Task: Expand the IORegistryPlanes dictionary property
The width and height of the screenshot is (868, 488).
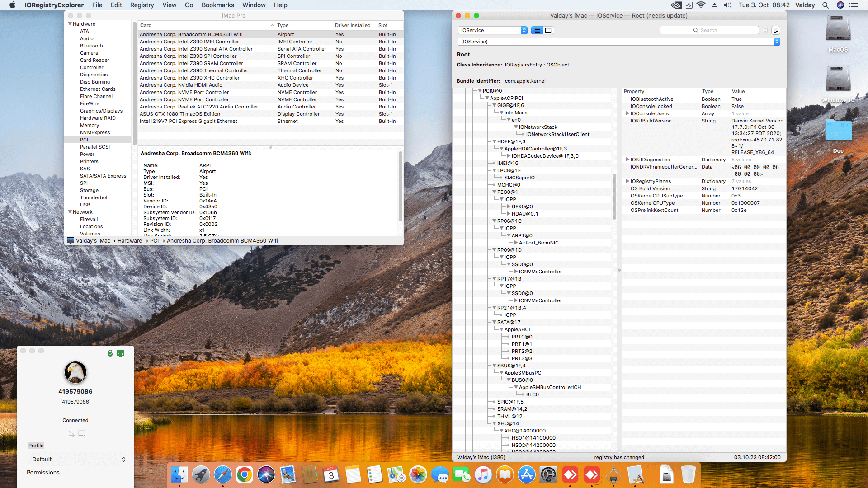Action: (x=627, y=181)
